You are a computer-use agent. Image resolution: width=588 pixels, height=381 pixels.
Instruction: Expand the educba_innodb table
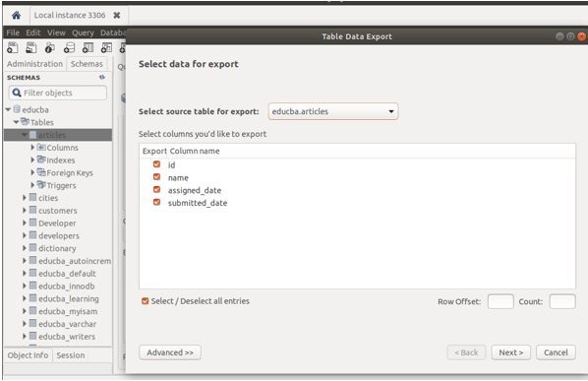tap(25, 286)
